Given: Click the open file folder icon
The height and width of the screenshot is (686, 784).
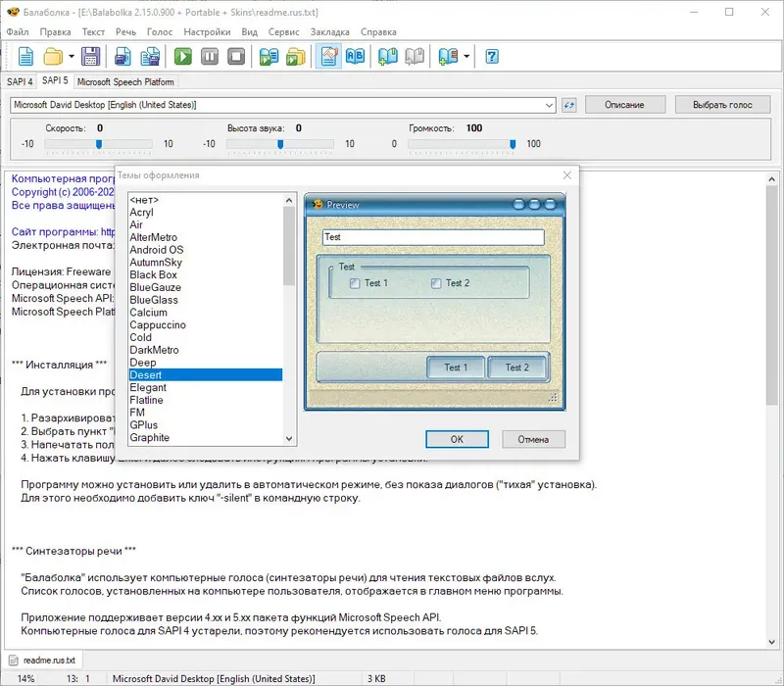Looking at the screenshot, I should 53,56.
